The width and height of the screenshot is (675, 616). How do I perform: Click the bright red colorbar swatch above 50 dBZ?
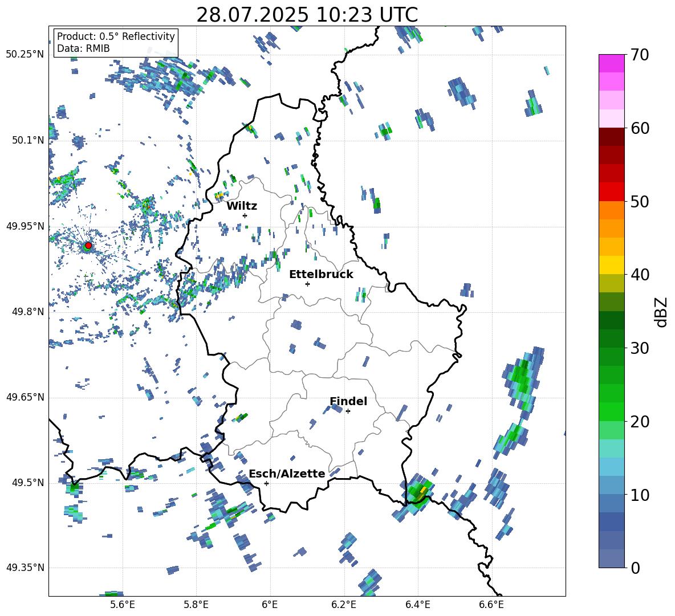(611, 191)
